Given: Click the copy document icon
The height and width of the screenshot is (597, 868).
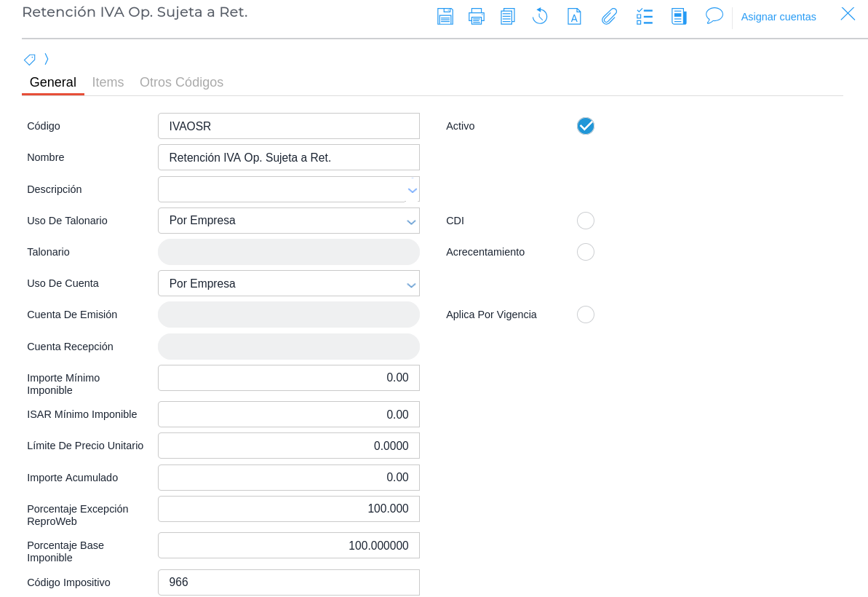Looking at the screenshot, I should 508,16.
